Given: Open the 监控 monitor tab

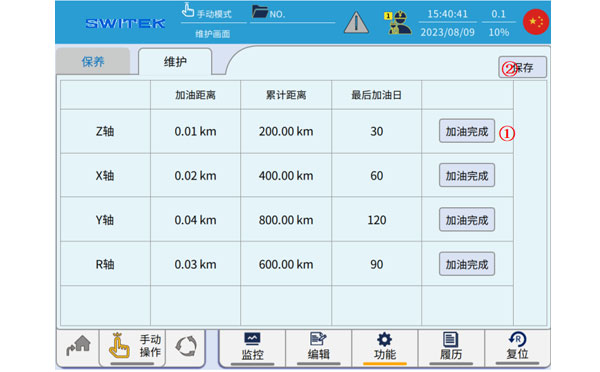Looking at the screenshot, I should click(253, 348).
